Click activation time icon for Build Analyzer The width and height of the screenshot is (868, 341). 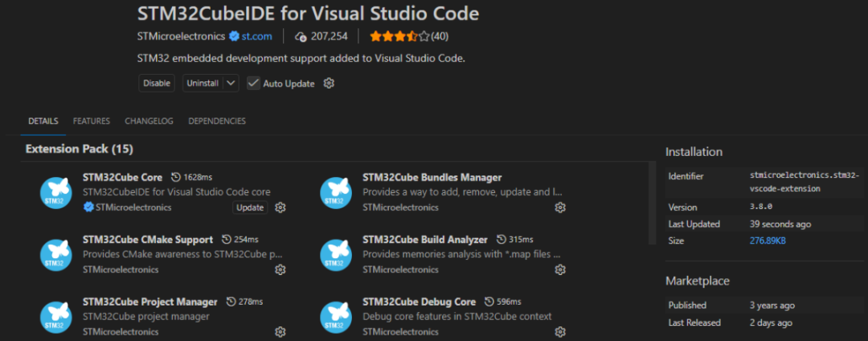tap(502, 240)
